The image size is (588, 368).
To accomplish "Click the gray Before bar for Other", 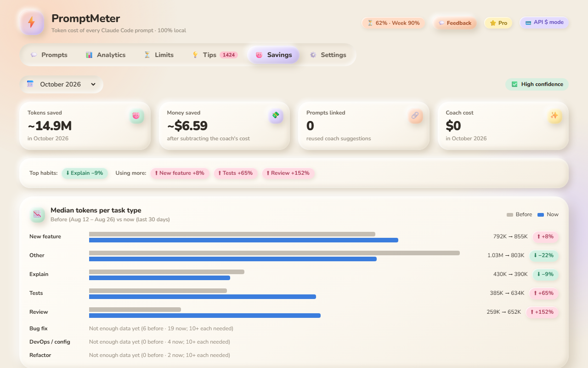I will click(x=274, y=253).
